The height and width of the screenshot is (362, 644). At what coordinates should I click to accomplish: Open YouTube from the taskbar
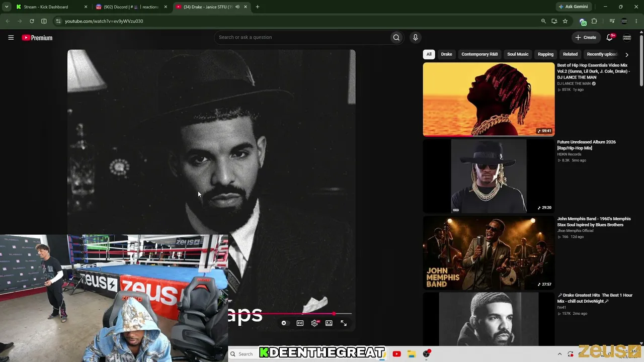click(396, 354)
